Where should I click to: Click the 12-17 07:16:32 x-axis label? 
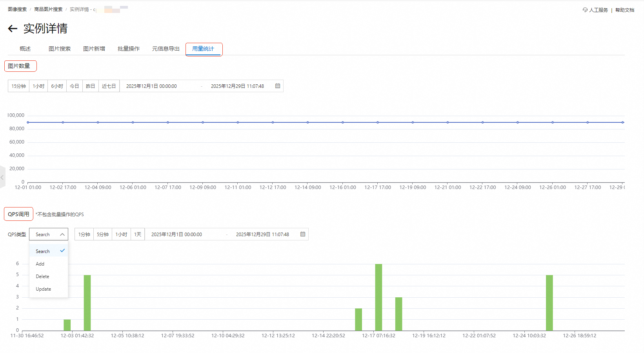point(378,336)
